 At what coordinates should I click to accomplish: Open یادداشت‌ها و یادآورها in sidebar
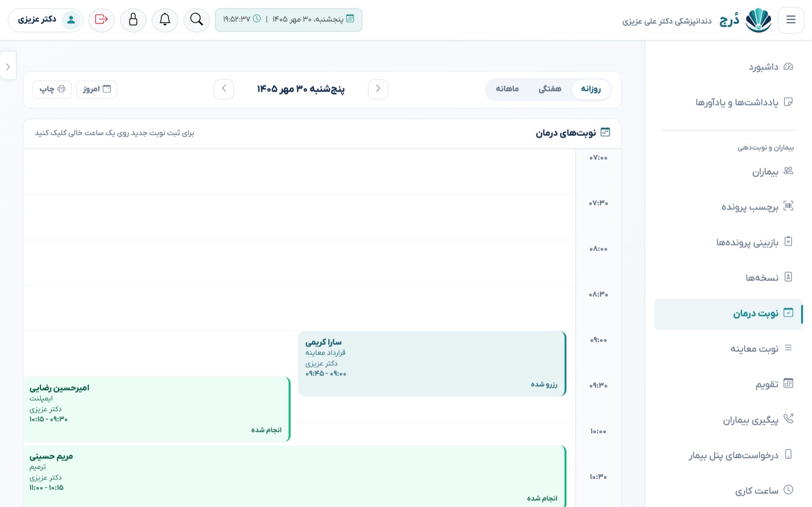[x=728, y=102]
